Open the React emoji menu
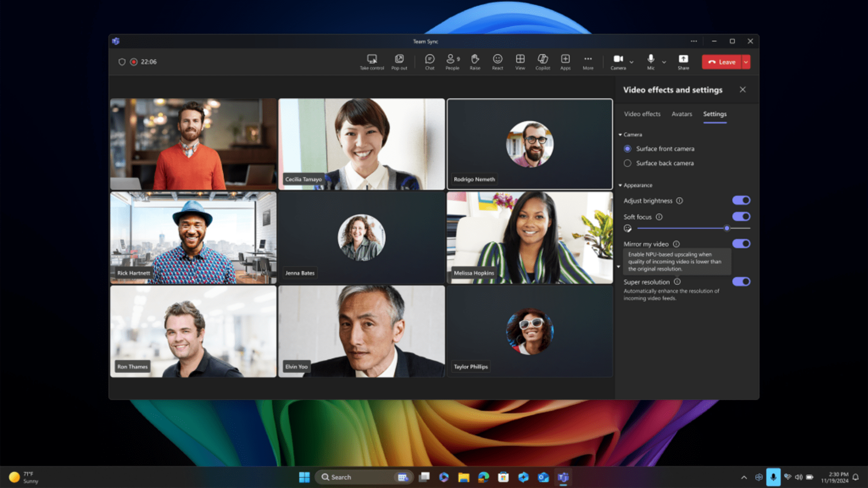Image resolution: width=868 pixels, height=488 pixels. (x=497, y=61)
